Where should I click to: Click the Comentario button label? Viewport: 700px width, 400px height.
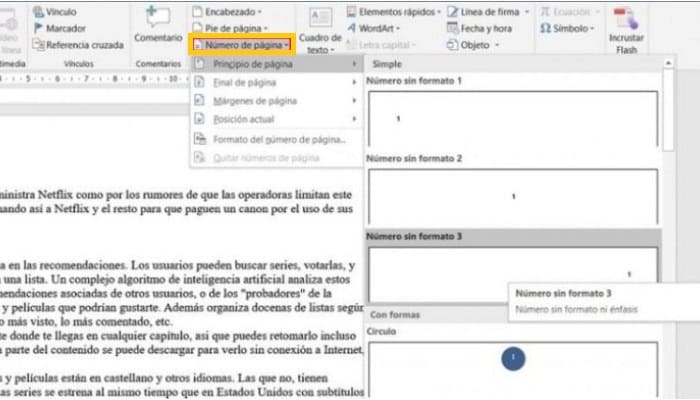158,38
